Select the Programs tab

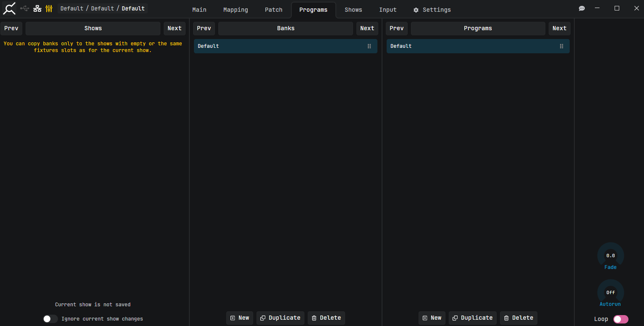click(x=314, y=10)
